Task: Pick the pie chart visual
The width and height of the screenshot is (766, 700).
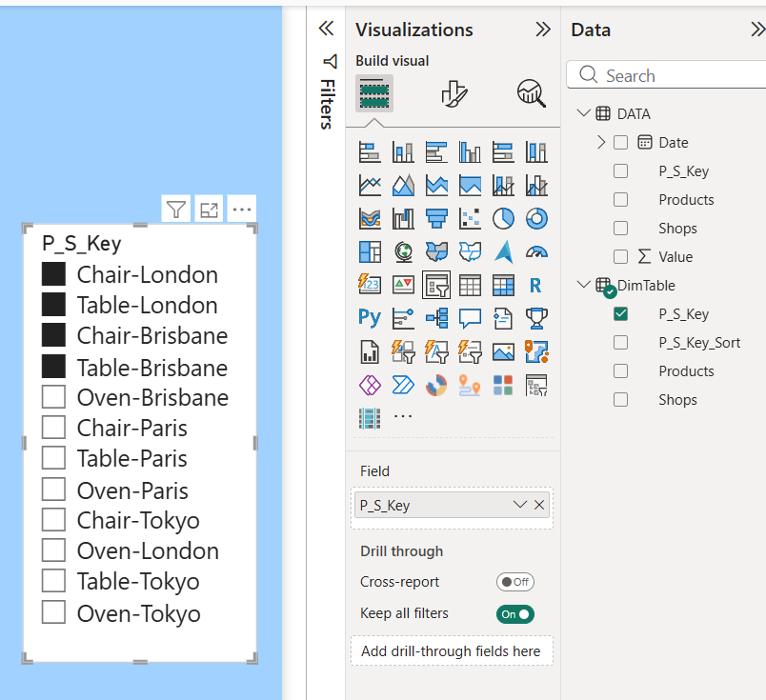Action: pyautogui.click(x=503, y=219)
